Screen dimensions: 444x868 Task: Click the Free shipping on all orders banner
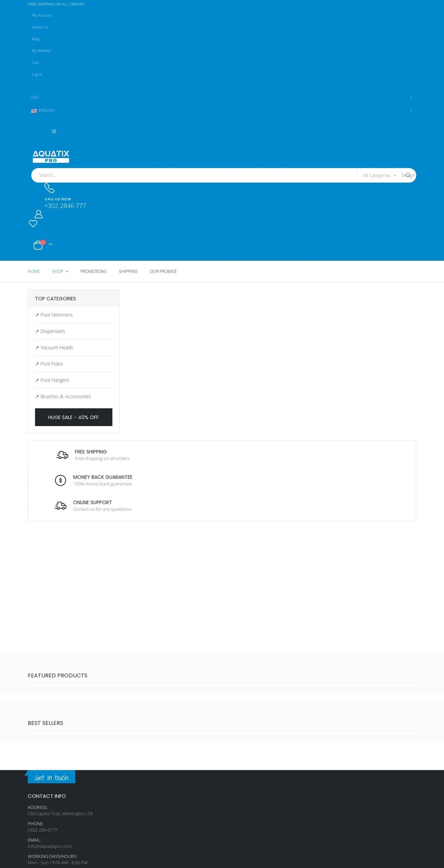56,4
